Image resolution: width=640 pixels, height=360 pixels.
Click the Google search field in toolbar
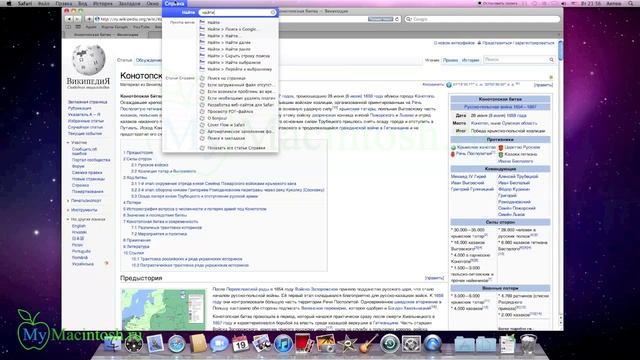(482, 19)
